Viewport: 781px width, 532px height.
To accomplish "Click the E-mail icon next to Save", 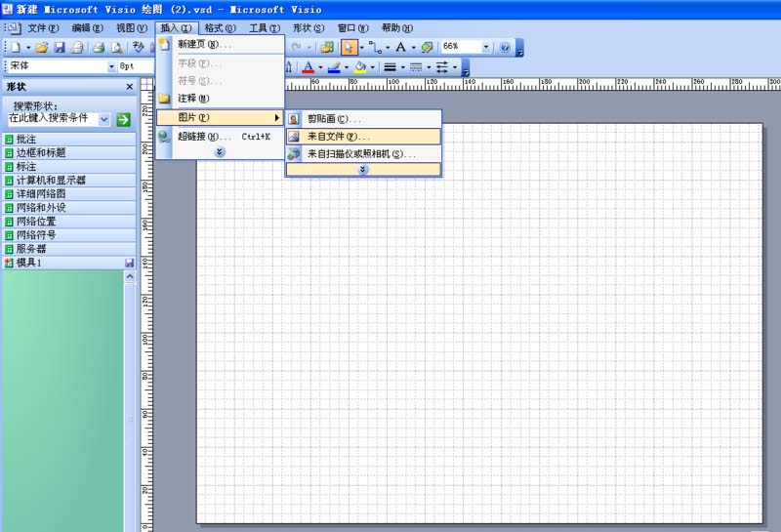I will pos(77,47).
